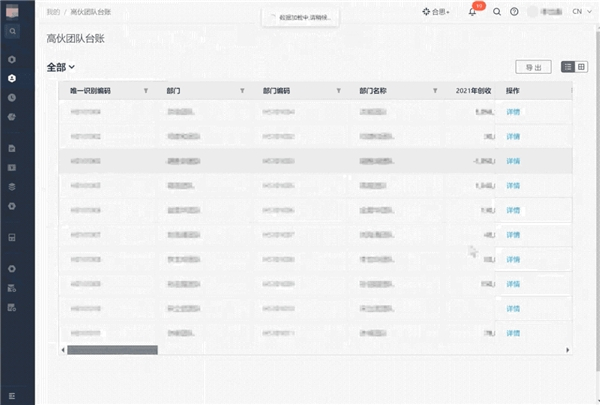Open the settings gear dropdown in top bar
The height and width of the screenshot is (405, 600).
[436, 12]
